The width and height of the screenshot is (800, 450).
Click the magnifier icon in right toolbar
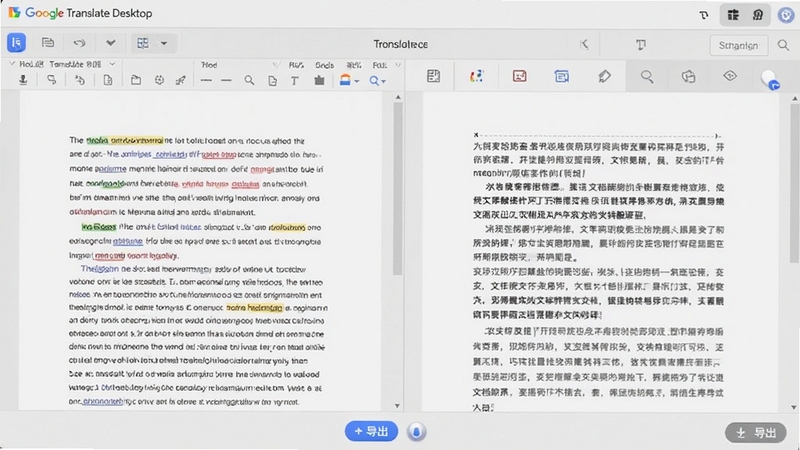tap(647, 77)
